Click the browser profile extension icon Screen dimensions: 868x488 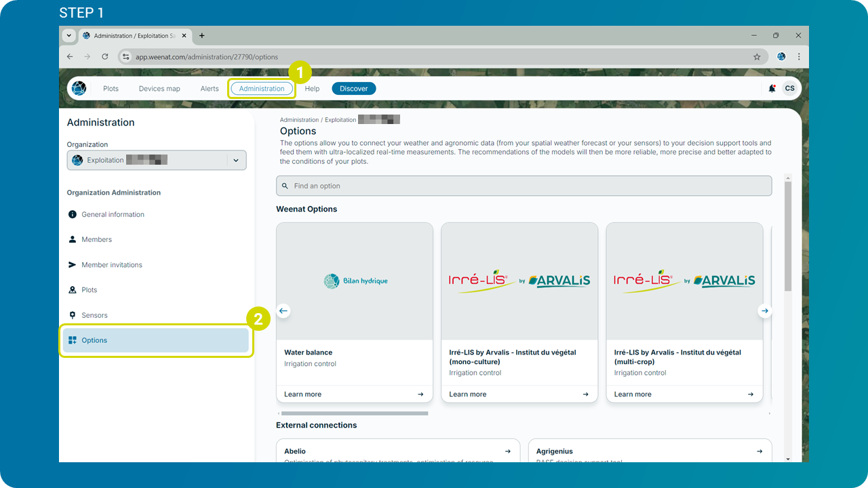point(781,57)
